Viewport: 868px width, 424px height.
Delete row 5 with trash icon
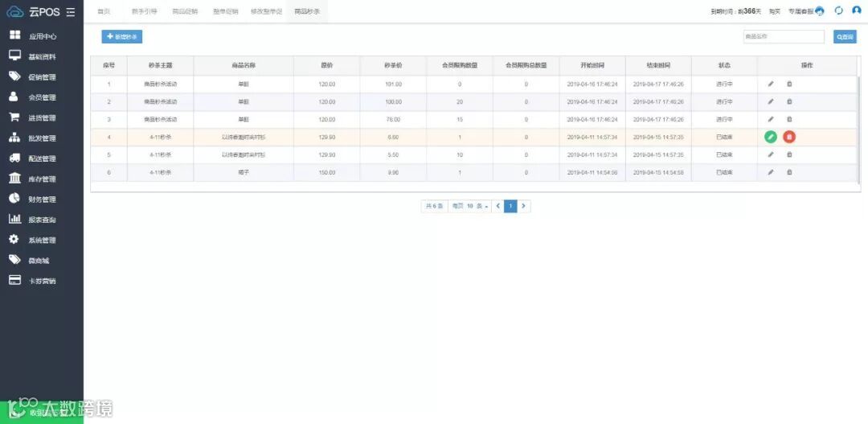pos(789,154)
